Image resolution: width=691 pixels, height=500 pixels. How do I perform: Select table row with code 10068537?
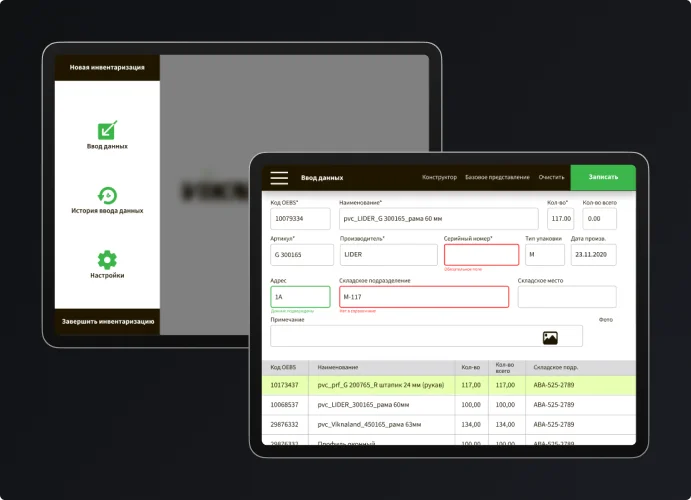pos(448,405)
